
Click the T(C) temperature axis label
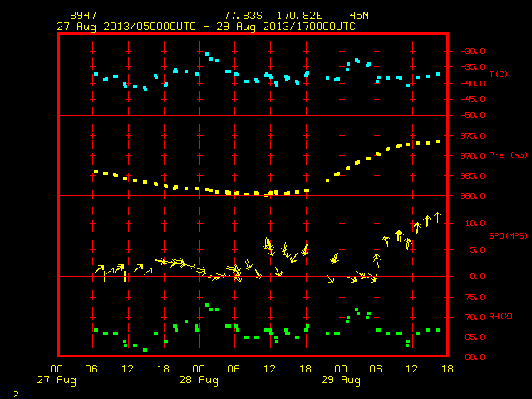pyautogui.click(x=499, y=74)
